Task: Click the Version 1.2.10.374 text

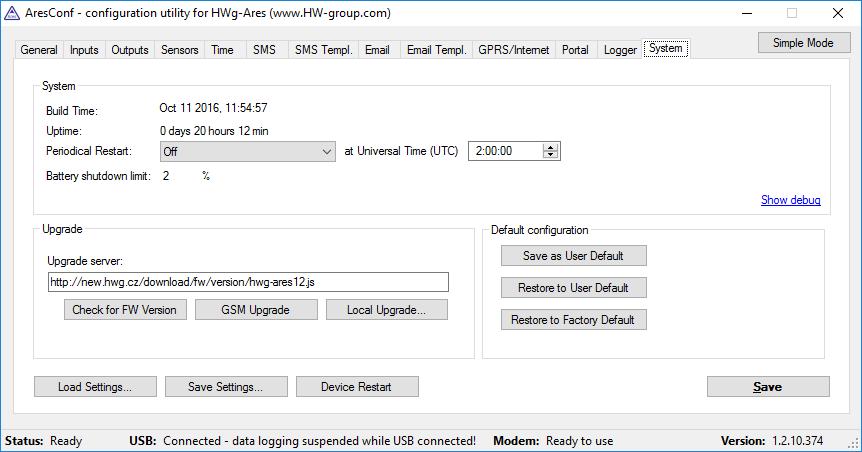Action: [772, 441]
